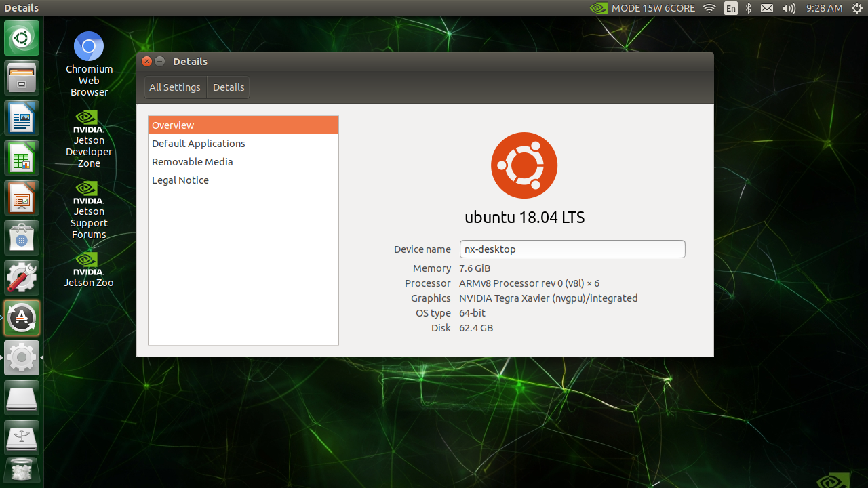
Task: Launch LibreOffice Calc from launcher
Action: pyautogui.click(x=22, y=158)
